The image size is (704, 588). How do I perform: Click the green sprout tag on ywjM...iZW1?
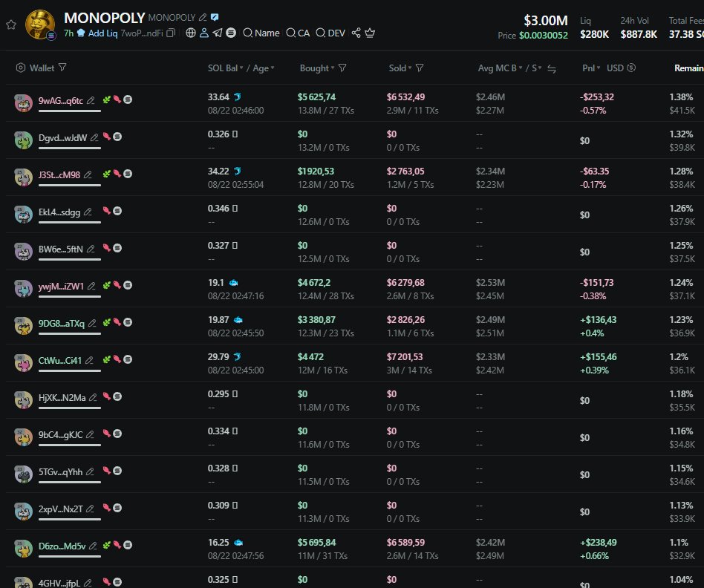coord(106,285)
